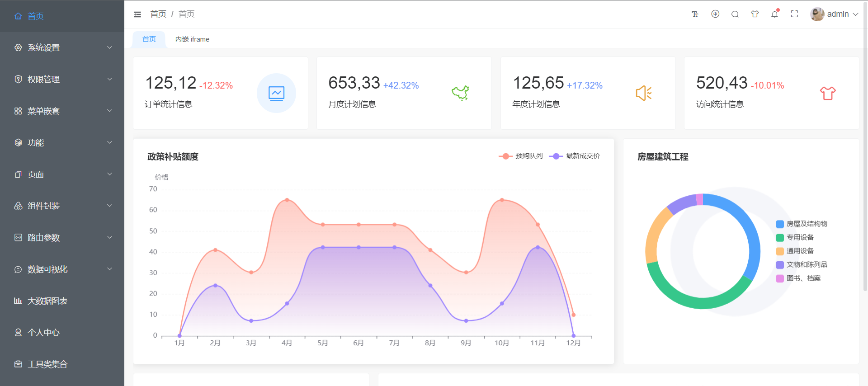Click the 首页 breadcrumb link
Viewport: 868px width, 386px height.
pos(158,14)
